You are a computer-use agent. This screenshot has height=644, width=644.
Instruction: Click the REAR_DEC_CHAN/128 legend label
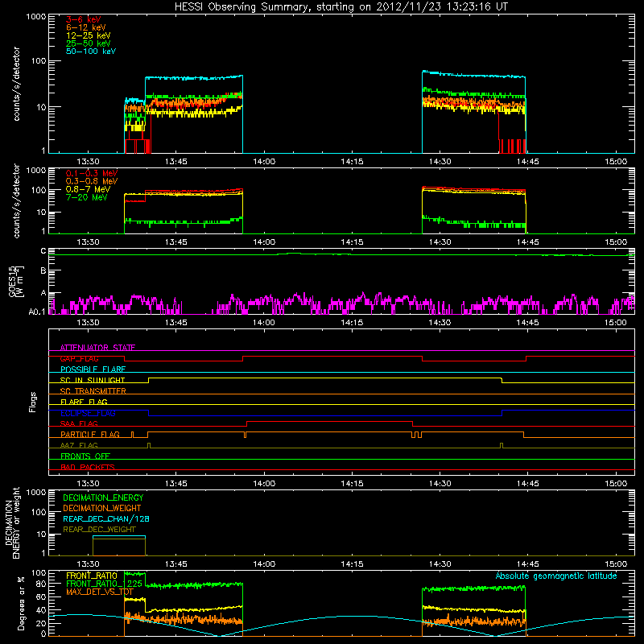[x=106, y=518]
